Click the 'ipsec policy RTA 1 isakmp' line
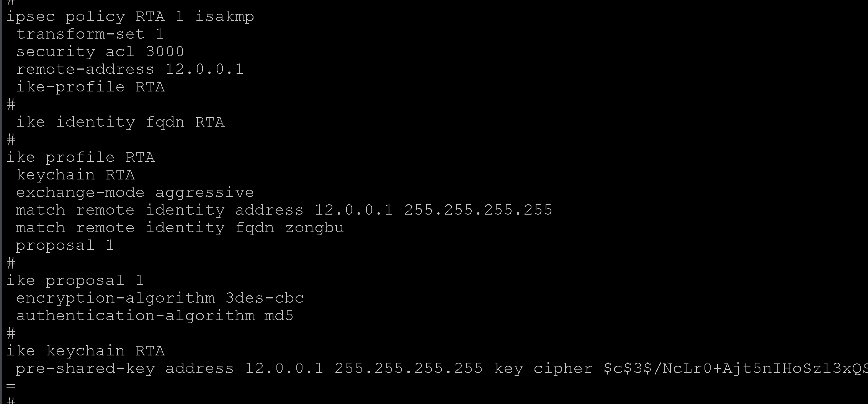This screenshot has width=868, height=404. click(130, 17)
